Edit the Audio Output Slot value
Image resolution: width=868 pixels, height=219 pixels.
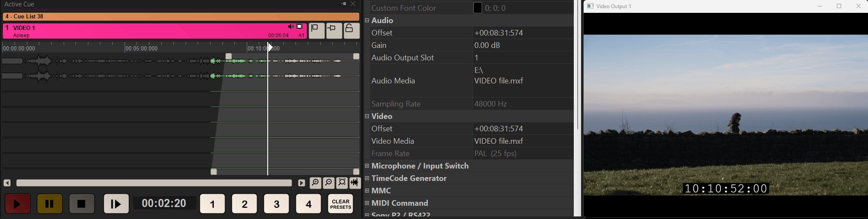[x=523, y=58]
